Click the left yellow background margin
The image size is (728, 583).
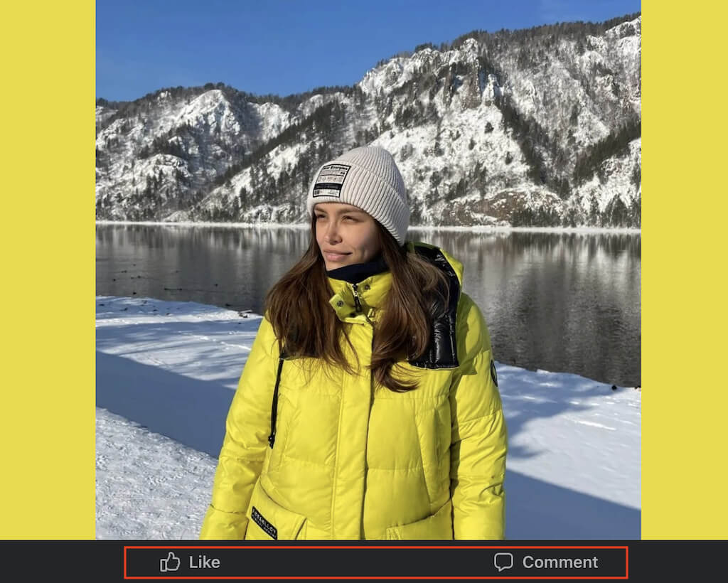pos(48,269)
